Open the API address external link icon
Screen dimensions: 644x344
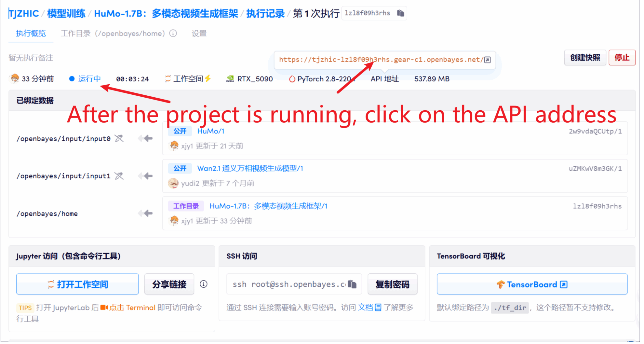tap(487, 60)
